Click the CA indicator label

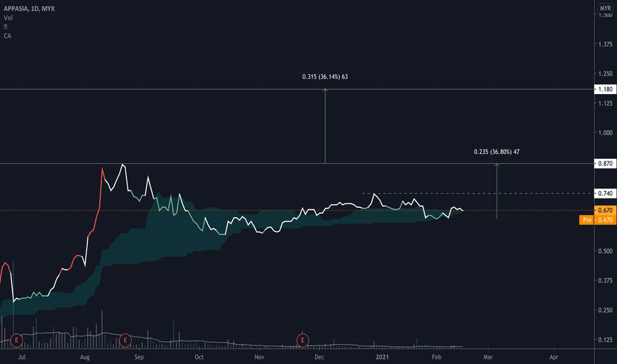pyautogui.click(x=7, y=36)
